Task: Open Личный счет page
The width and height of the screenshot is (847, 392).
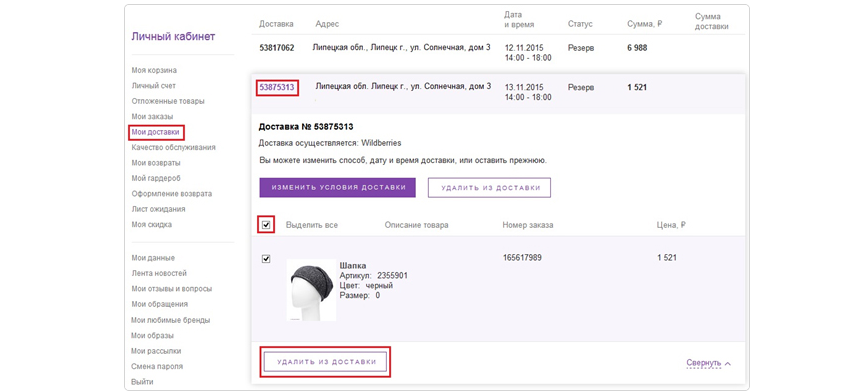Action: (153, 85)
